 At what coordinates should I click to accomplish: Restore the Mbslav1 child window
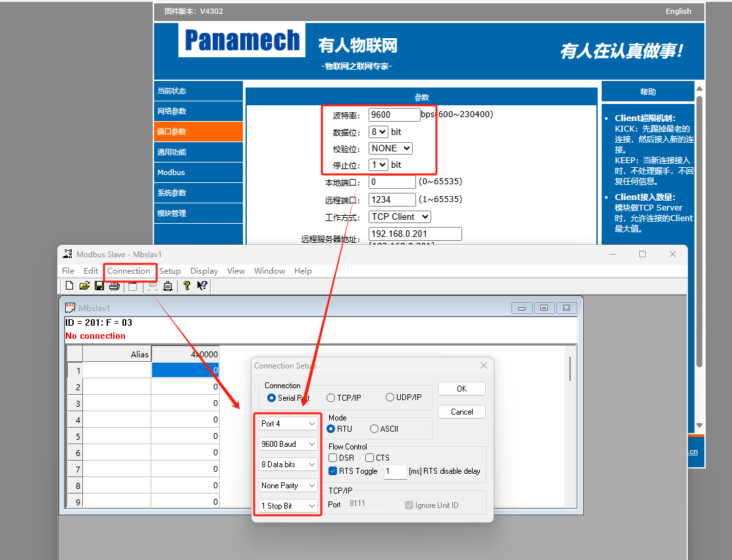click(544, 308)
